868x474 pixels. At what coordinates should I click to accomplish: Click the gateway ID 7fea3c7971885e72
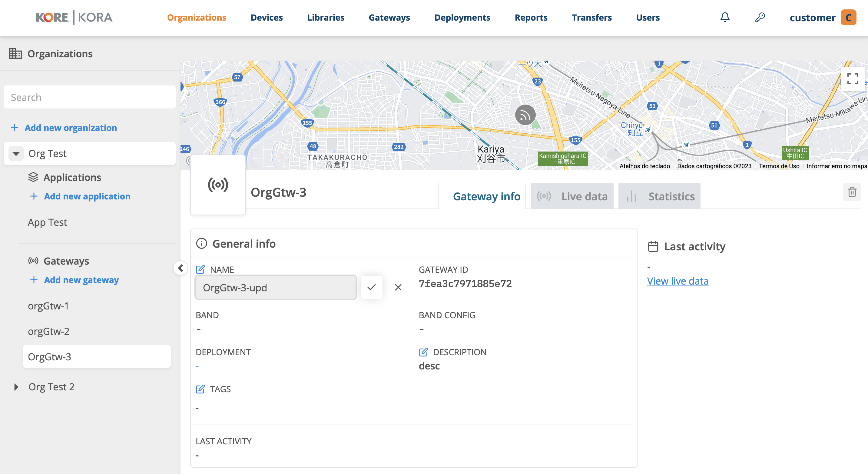pos(465,284)
